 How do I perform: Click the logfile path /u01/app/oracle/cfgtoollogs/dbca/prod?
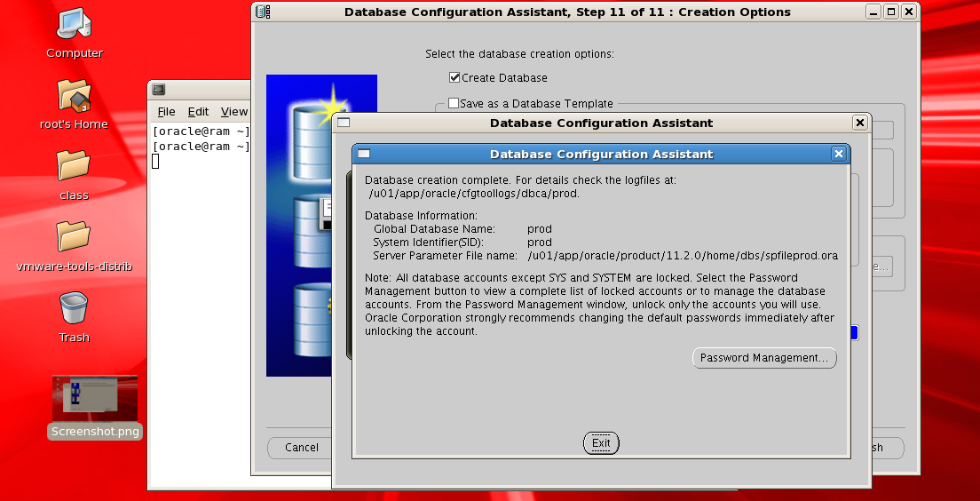[474, 194]
